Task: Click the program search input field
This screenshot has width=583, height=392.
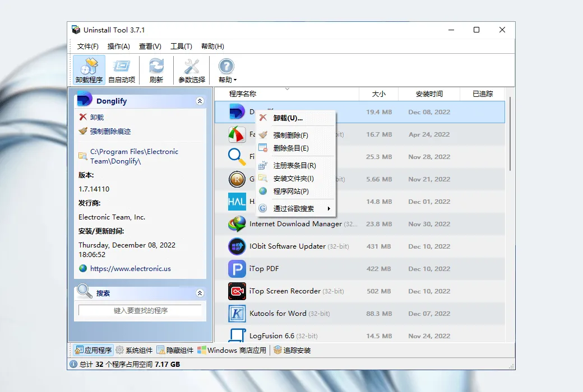Action: [140, 310]
